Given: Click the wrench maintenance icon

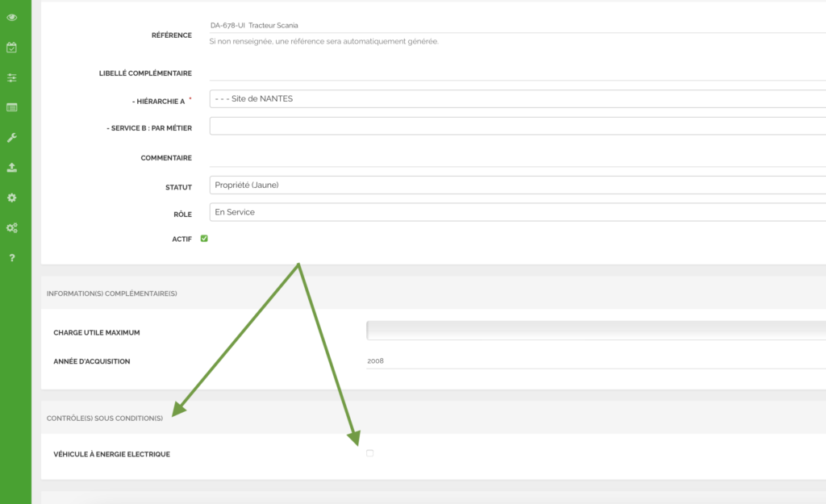Looking at the screenshot, I should pyautogui.click(x=12, y=138).
